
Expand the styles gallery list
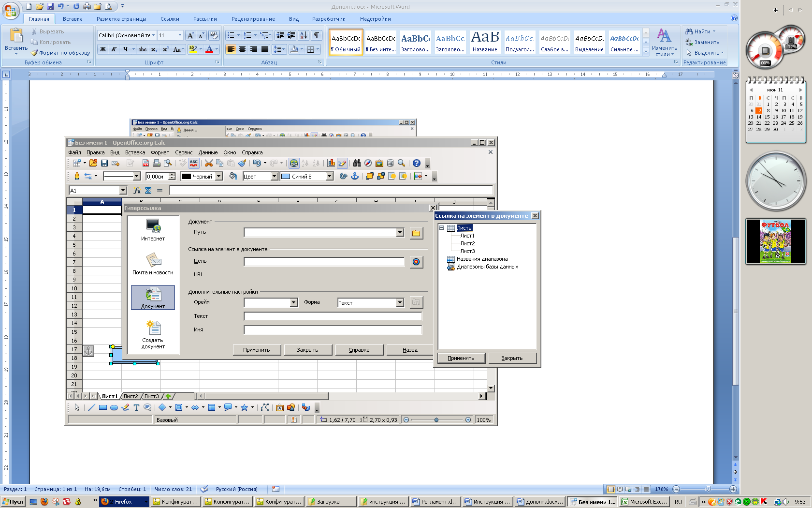[x=646, y=51]
